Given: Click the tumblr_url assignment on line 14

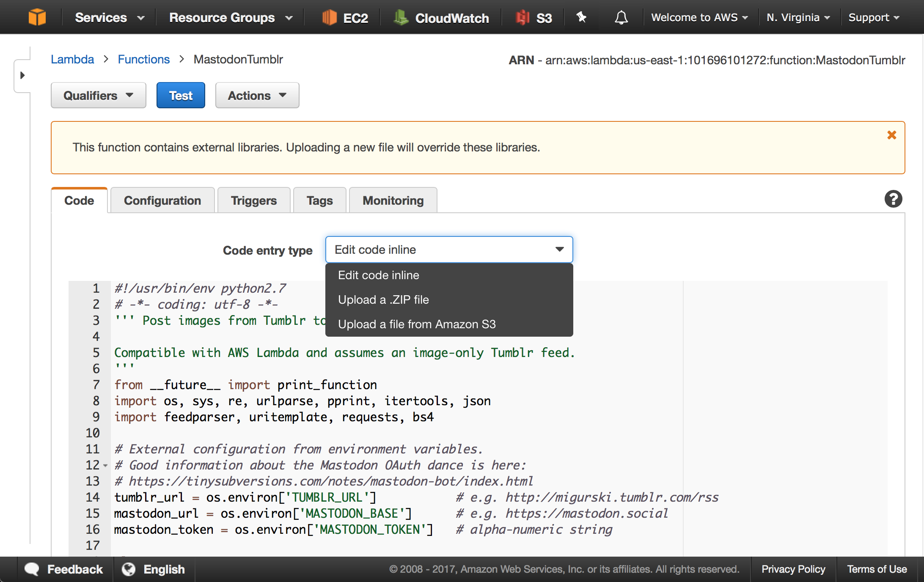Looking at the screenshot, I should click(245, 497).
